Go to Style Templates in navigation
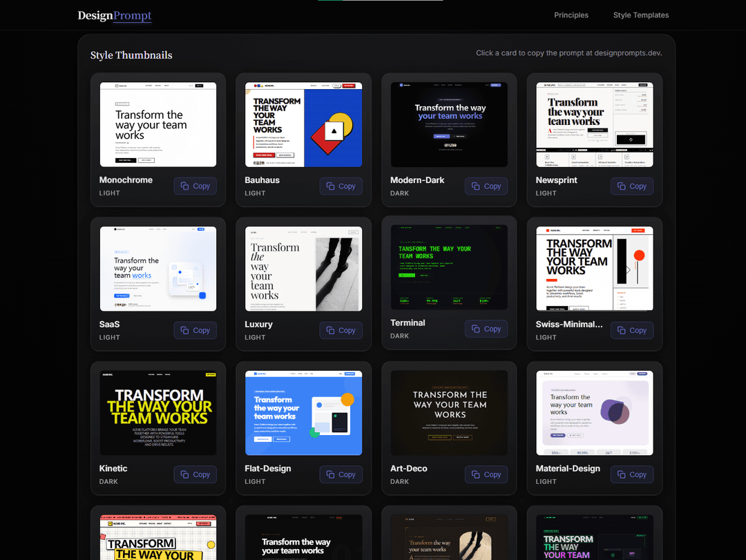746x560 pixels. click(641, 15)
